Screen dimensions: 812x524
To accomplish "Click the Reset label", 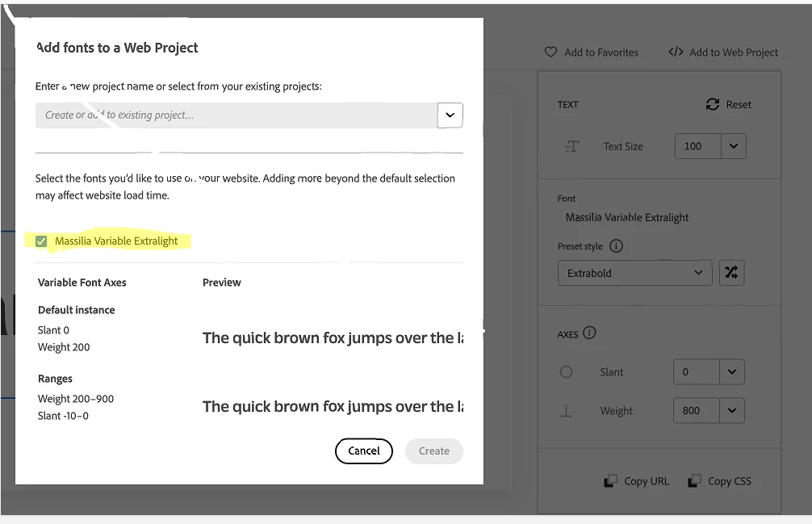I will coord(739,105).
